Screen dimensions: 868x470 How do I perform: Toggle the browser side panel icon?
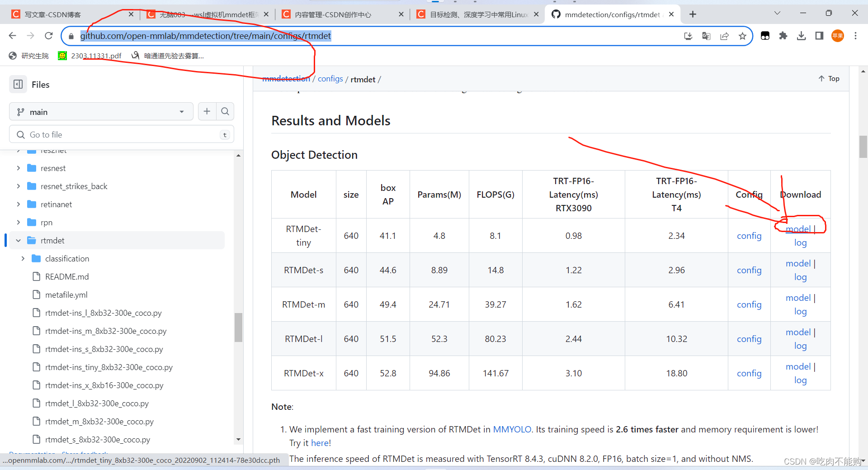coord(819,36)
